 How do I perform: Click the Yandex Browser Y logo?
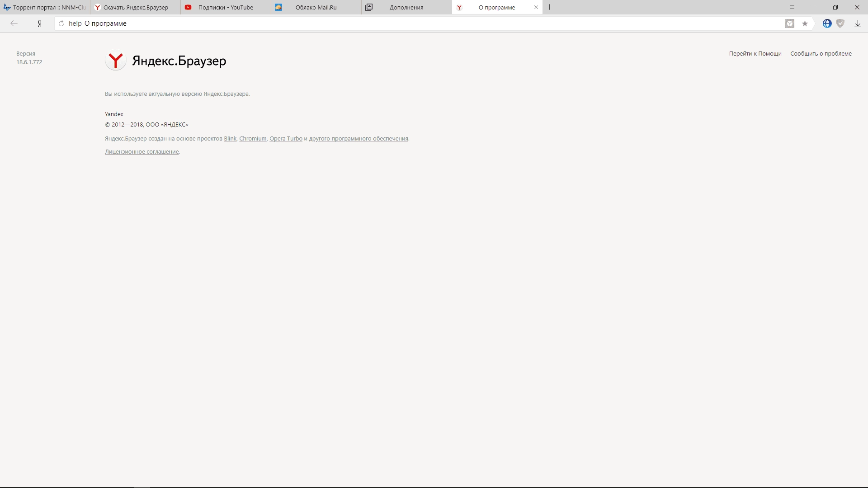point(116,60)
